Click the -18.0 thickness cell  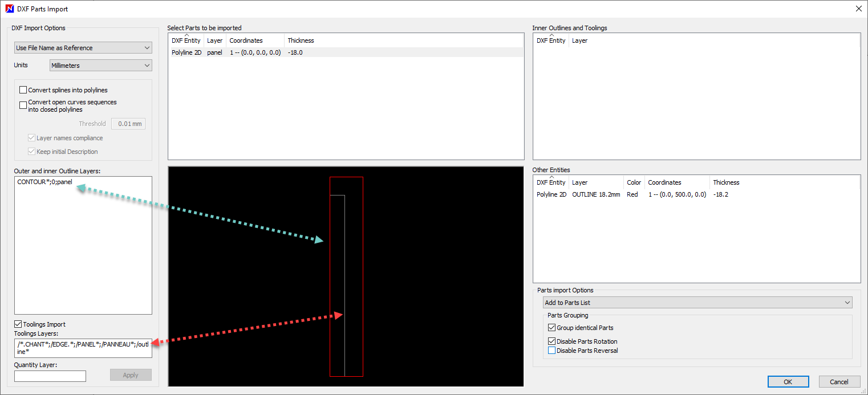(295, 52)
